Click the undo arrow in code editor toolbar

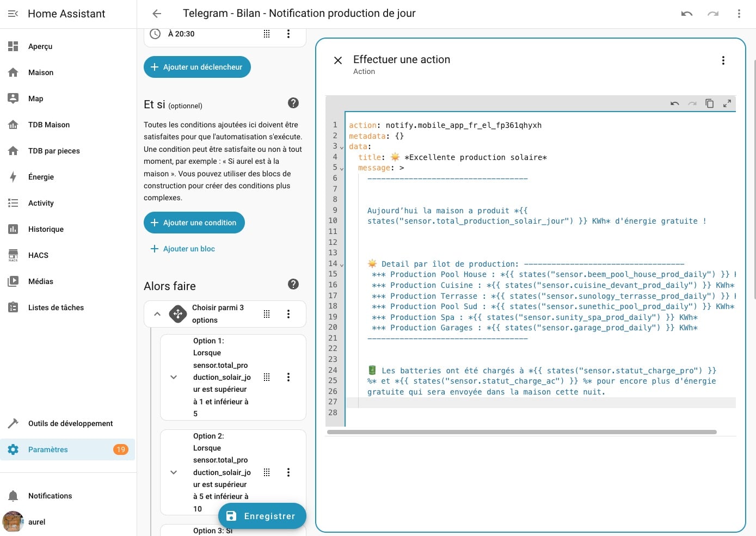point(675,103)
